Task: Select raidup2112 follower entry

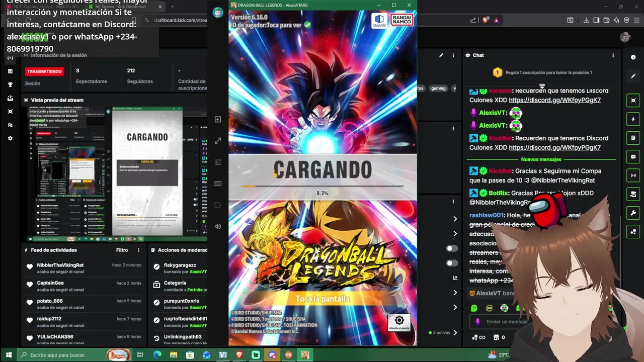Action: pos(84,322)
